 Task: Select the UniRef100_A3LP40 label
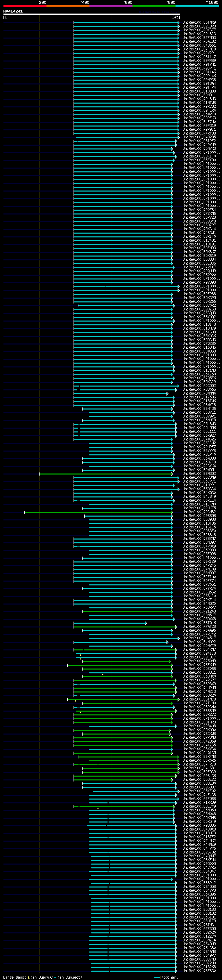coord(199,455)
